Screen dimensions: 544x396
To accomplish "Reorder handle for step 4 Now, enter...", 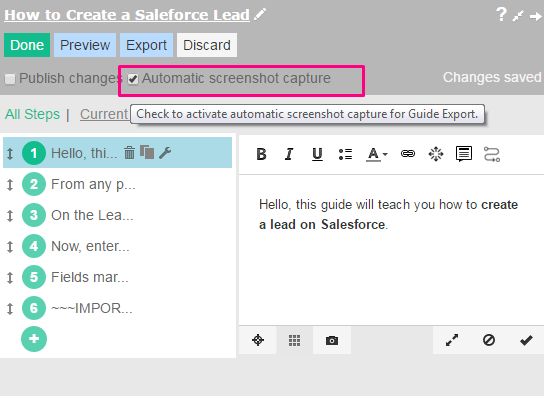I will pos(10,246).
